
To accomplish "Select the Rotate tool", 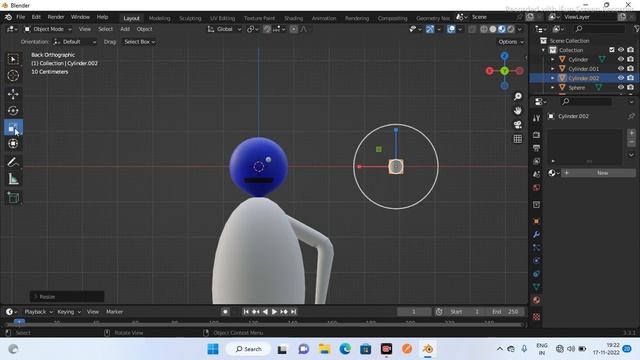I will (13, 111).
